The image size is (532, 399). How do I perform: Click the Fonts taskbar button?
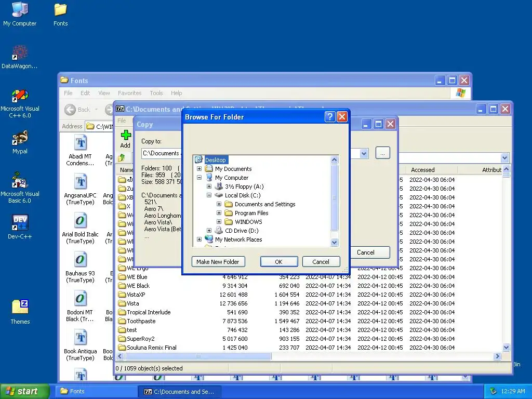[x=97, y=391]
